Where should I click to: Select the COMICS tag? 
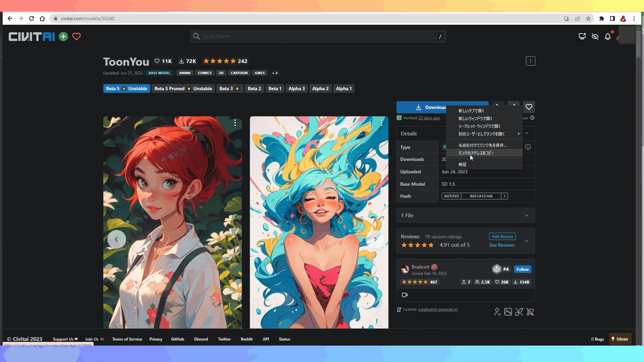[204, 73]
